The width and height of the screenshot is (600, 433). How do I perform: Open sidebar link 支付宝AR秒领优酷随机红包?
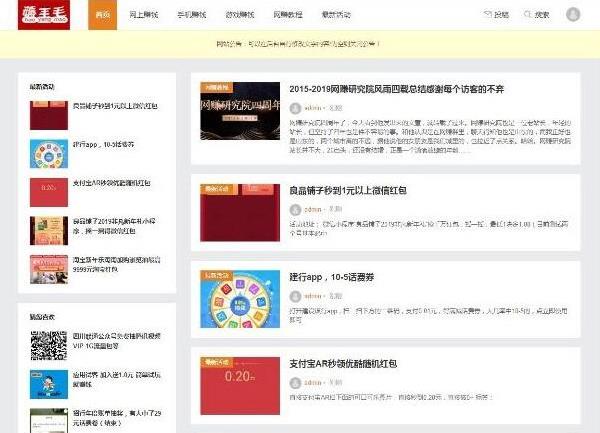(112, 183)
